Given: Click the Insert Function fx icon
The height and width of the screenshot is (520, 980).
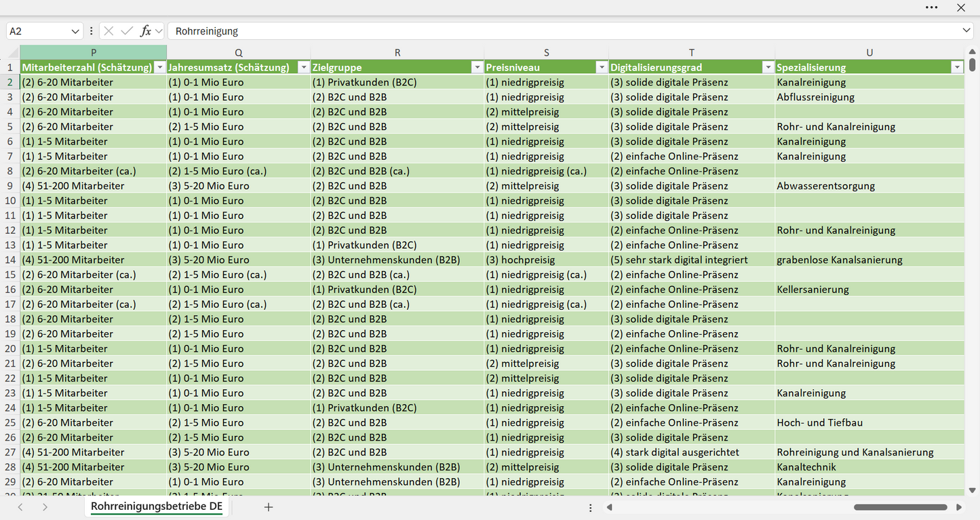Looking at the screenshot, I should pyautogui.click(x=146, y=31).
